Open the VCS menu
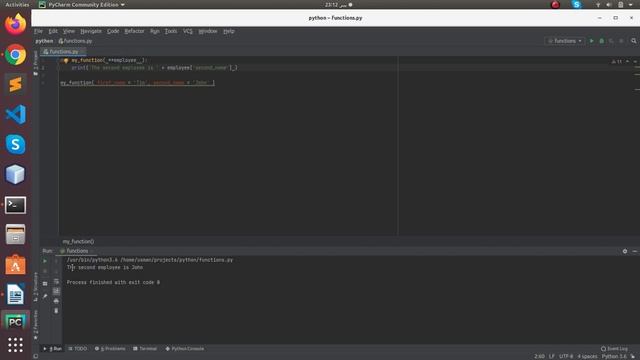 coord(188,31)
